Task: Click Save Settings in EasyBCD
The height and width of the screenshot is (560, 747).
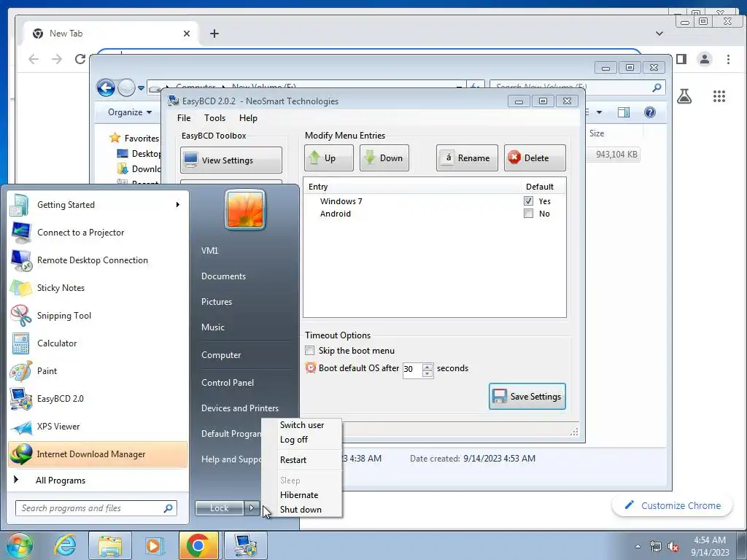Action: (x=527, y=396)
